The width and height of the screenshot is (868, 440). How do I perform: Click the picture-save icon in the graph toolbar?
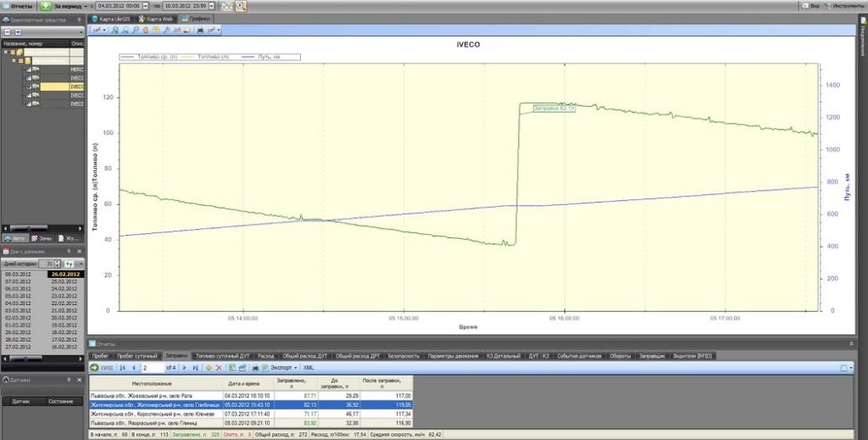186,30
